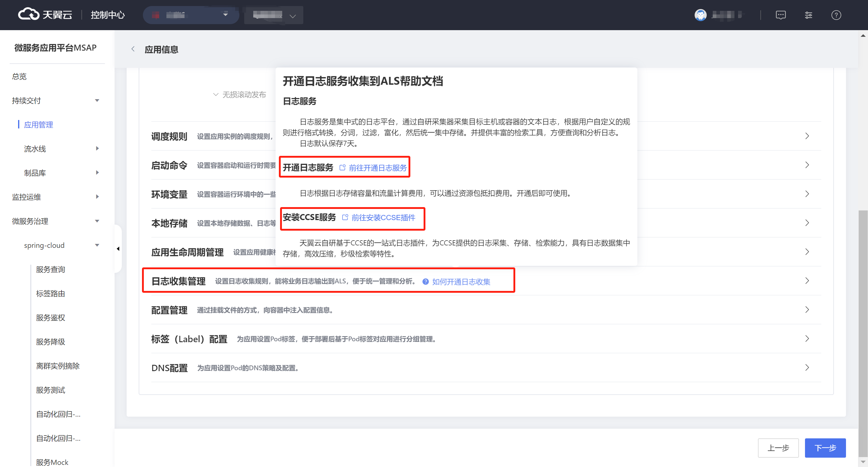868x467 pixels.
Task: Click the external link icon beside 前往开通日志服务
Action: (x=342, y=167)
